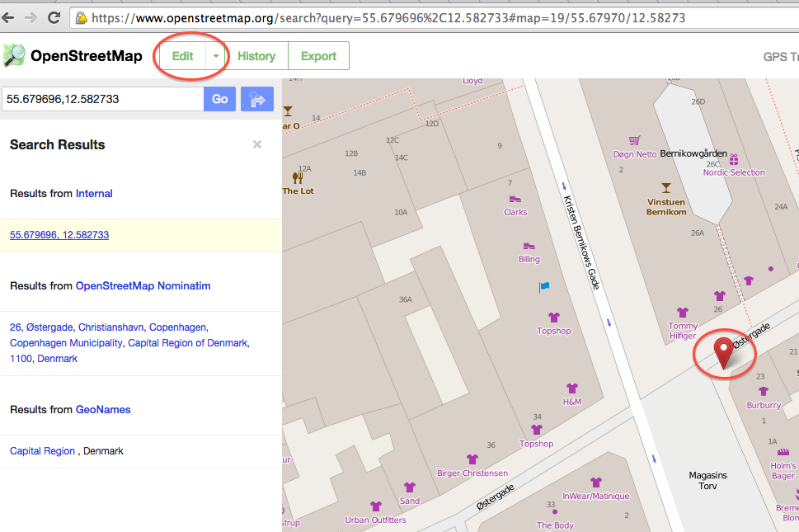Click The Body shop label

coord(555,525)
